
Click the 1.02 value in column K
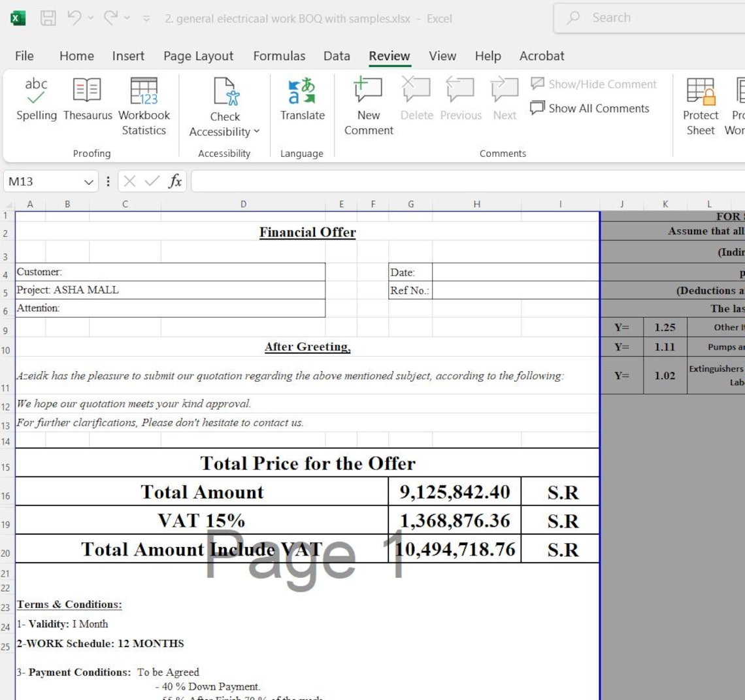[x=665, y=375]
